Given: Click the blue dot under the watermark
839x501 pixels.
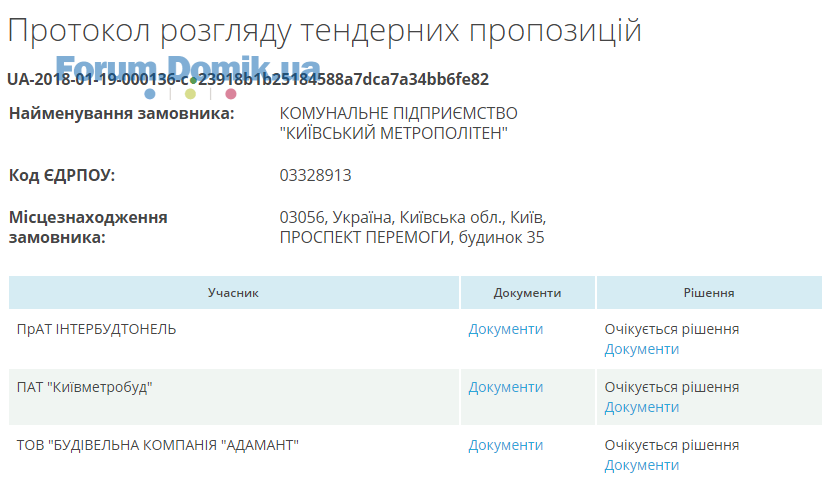Looking at the screenshot, I should (150, 94).
